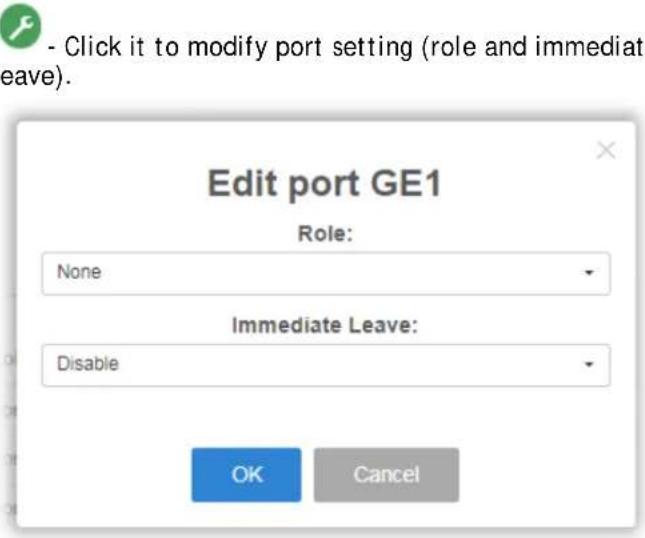Click the Edit port GE1 title

(x=325, y=184)
